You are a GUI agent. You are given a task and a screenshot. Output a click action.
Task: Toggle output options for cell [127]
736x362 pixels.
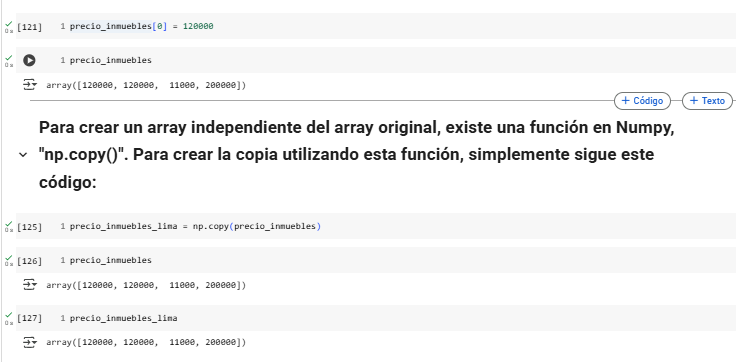30,343
